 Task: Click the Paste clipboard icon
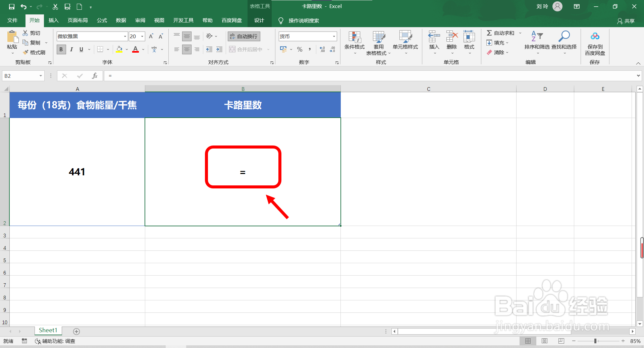point(12,37)
